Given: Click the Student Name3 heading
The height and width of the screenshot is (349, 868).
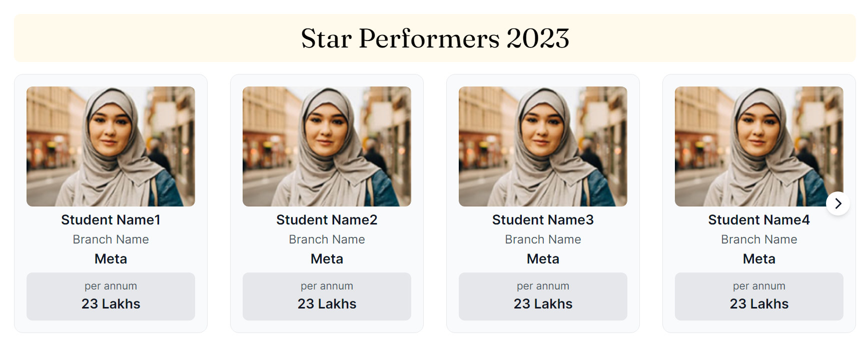Looking at the screenshot, I should click(543, 220).
